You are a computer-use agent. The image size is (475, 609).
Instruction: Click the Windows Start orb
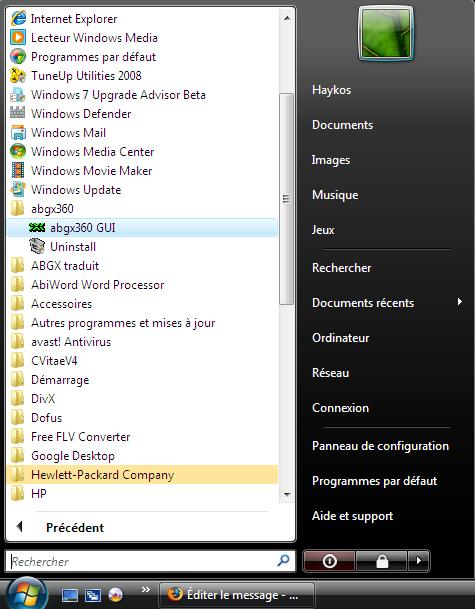click(27, 594)
